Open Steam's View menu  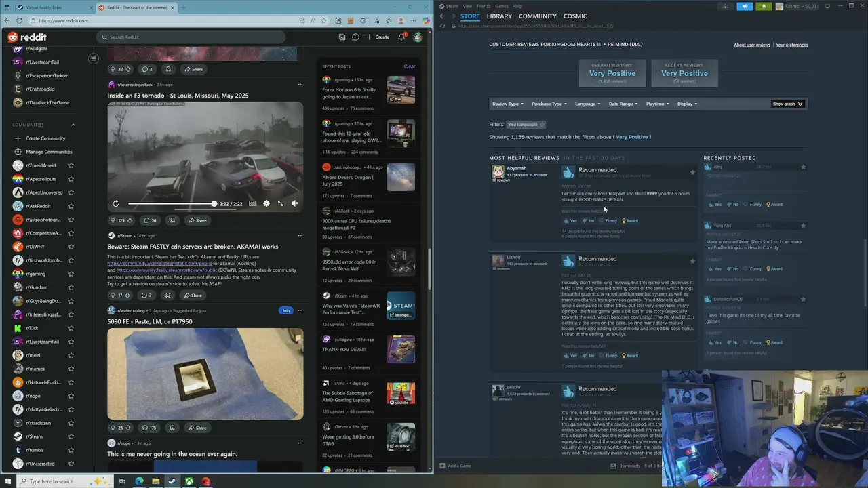point(467,6)
